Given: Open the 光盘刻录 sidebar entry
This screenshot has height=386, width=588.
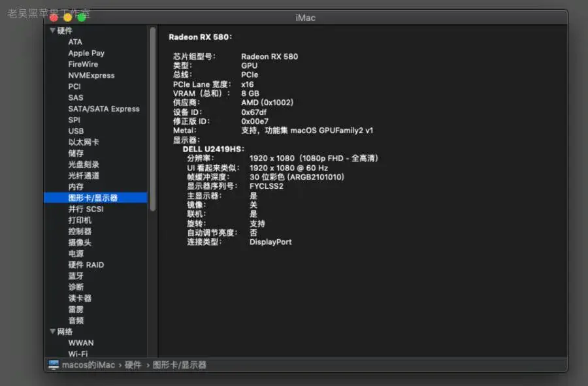Looking at the screenshot, I should pyautogui.click(x=83, y=165).
